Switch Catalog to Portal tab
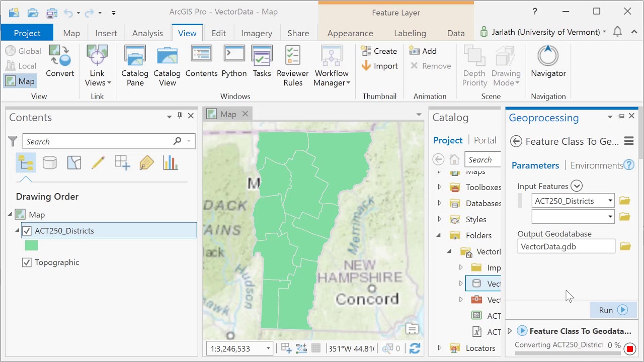The width and height of the screenshot is (644, 362). tap(485, 140)
